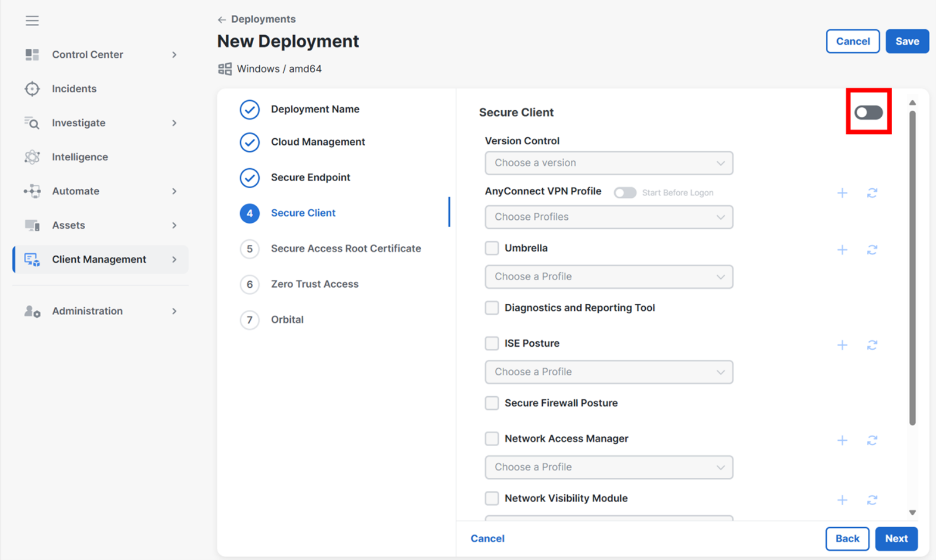The image size is (936, 560).
Task: Add a new AnyConnect VPN profile
Action: click(842, 193)
